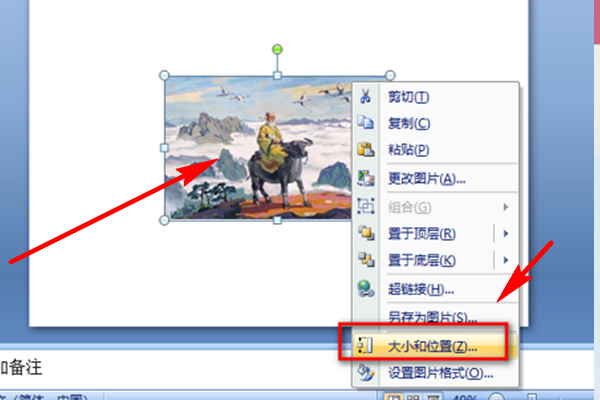Image resolution: width=600 pixels, height=400 pixels.
Task: Click the Format Picture icon
Action: 365,373
